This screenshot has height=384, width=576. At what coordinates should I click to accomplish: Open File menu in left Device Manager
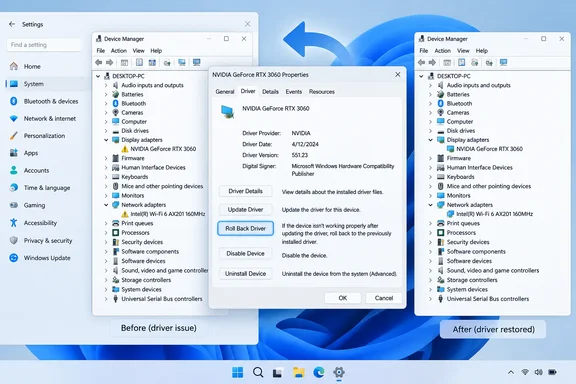[101, 51]
